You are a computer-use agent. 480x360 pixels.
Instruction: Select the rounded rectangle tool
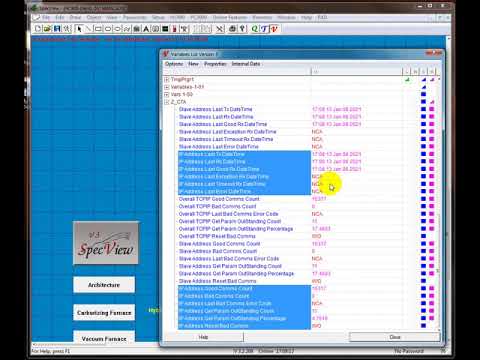[108, 29]
